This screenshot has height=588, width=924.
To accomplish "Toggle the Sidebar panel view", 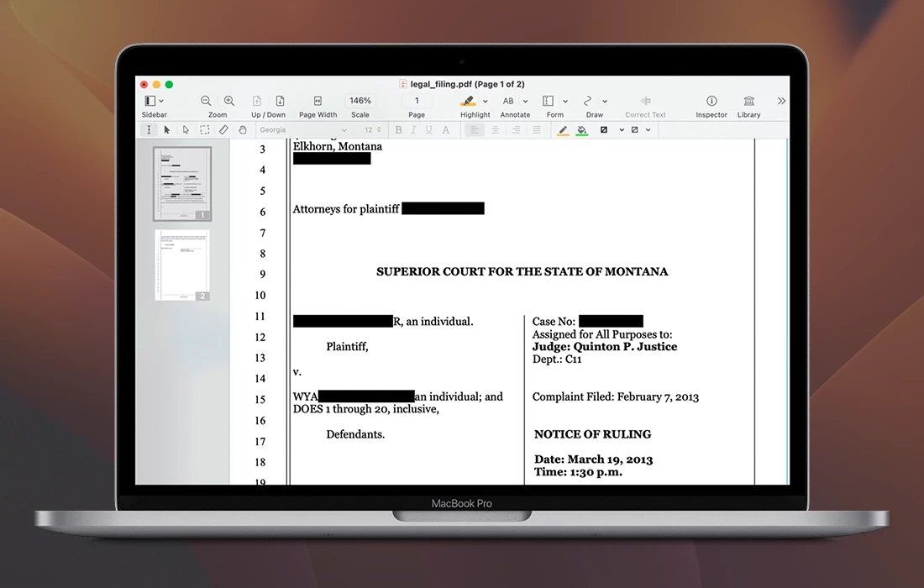I will (x=150, y=101).
